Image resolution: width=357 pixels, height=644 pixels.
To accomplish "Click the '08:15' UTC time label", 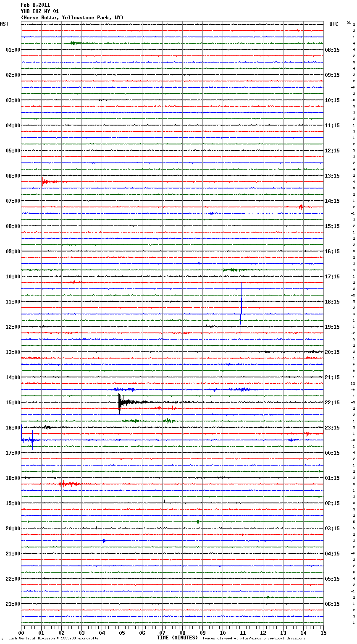I will 332,50.
